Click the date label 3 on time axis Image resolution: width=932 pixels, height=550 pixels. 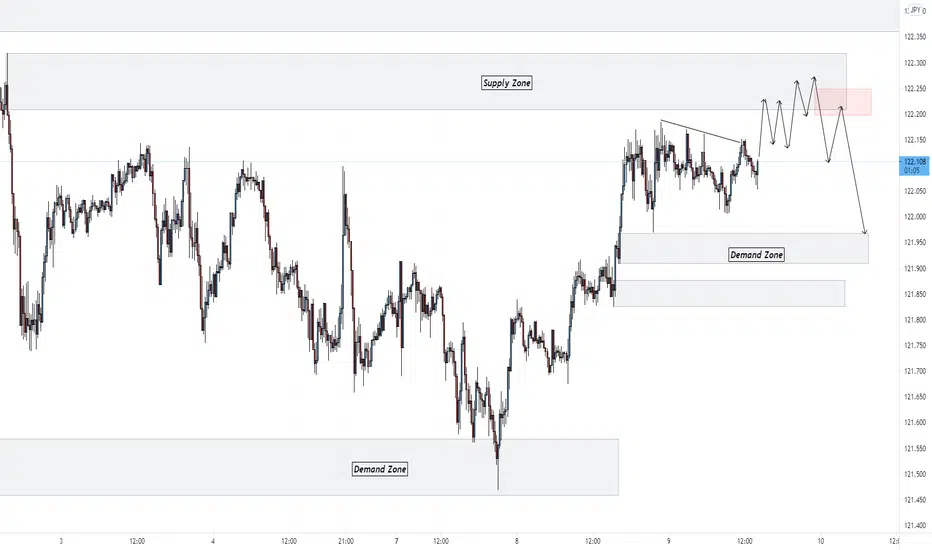point(61,541)
